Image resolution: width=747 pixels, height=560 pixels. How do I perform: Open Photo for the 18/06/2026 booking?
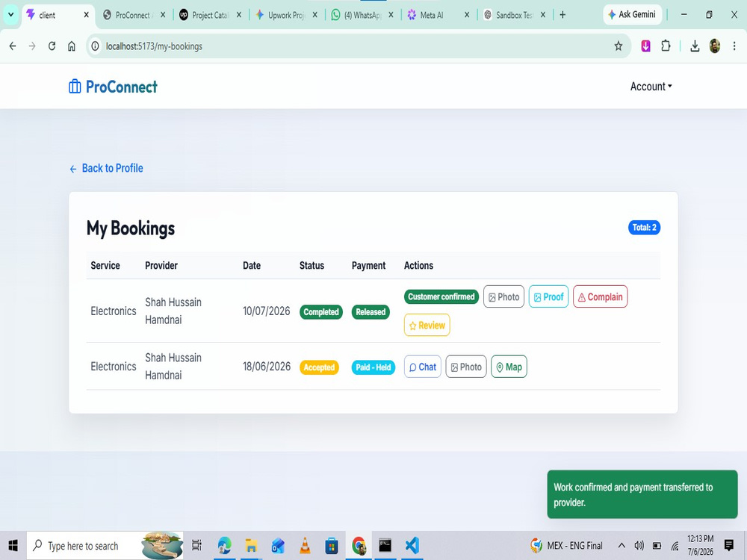pyautogui.click(x=466, y=367)
